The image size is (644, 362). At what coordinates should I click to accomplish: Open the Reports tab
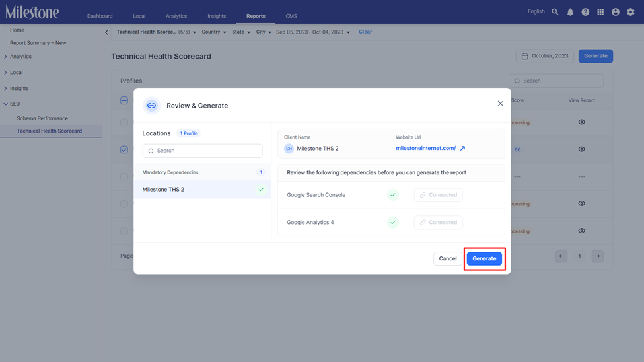[256, 16]
